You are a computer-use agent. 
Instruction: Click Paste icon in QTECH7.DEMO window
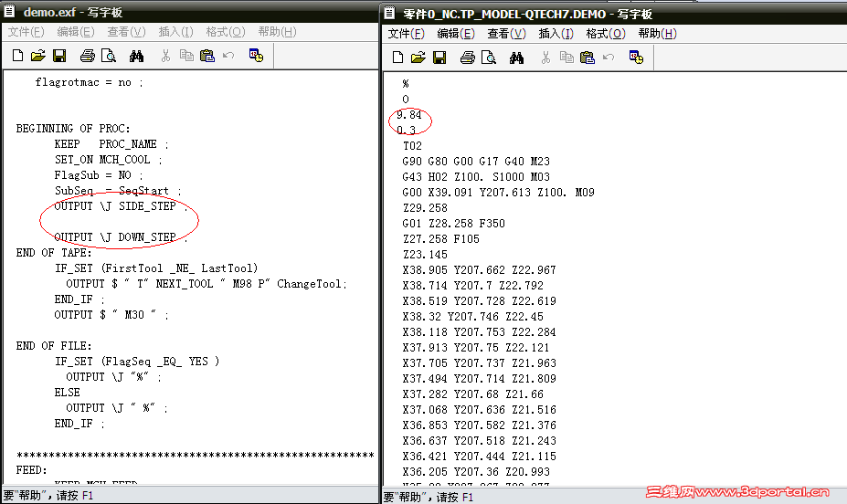click(x=588, y=58)
